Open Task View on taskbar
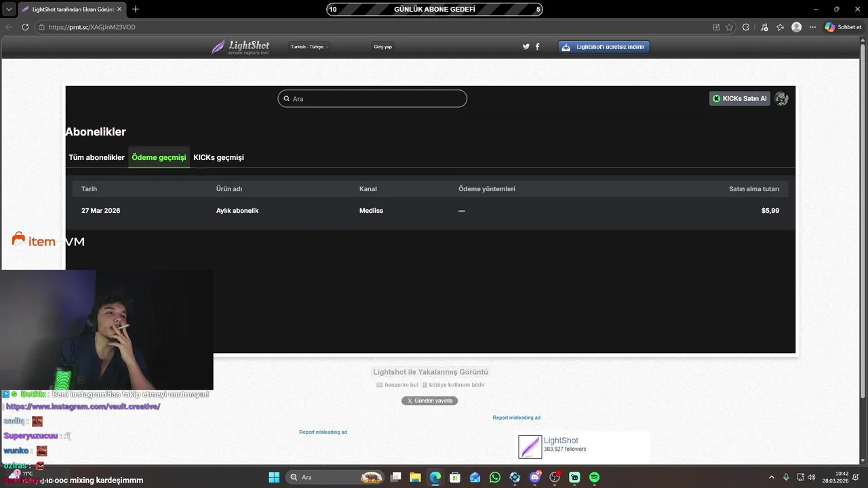This screenshot has width=868, height=488. pos(396,477)
